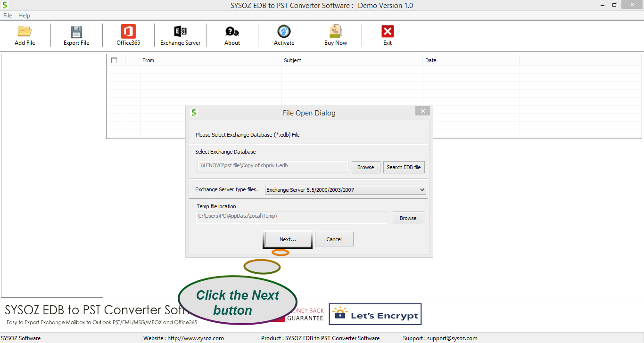Click the Next... button
Viewport: 644px width, 343px height.
click(x=288, y=239)
